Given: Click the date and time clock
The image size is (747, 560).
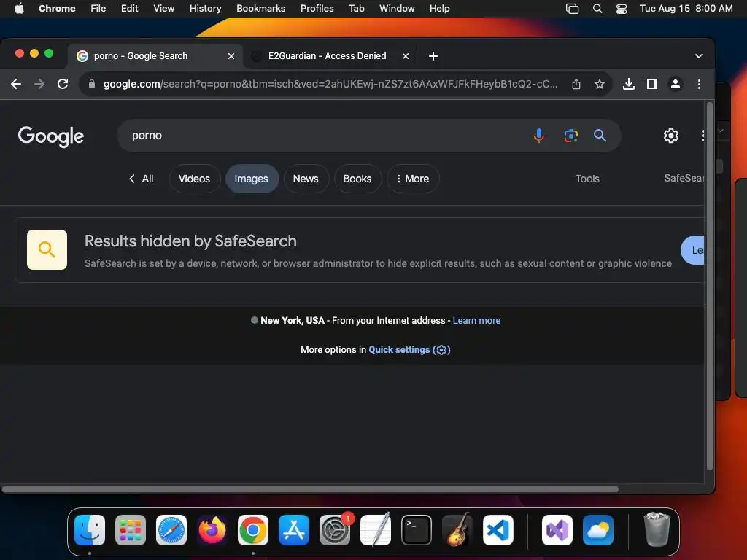Looking at the screenshot, I should point(686,9).
